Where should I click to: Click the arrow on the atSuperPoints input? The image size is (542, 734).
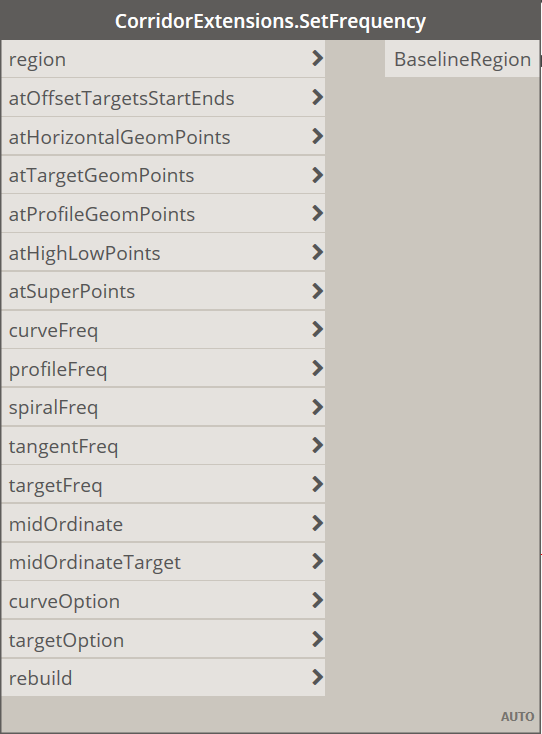point(317,291)
